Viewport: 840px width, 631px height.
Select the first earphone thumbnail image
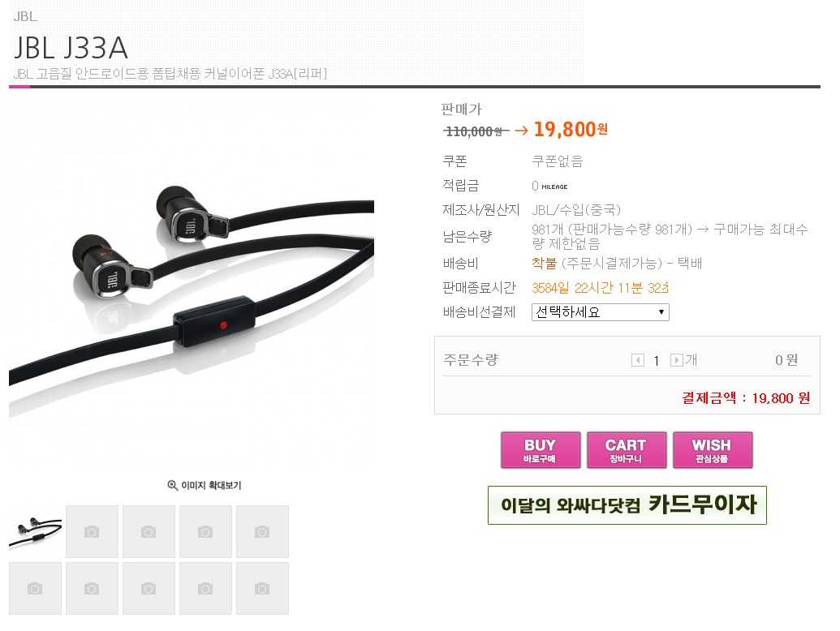(36, 531)
